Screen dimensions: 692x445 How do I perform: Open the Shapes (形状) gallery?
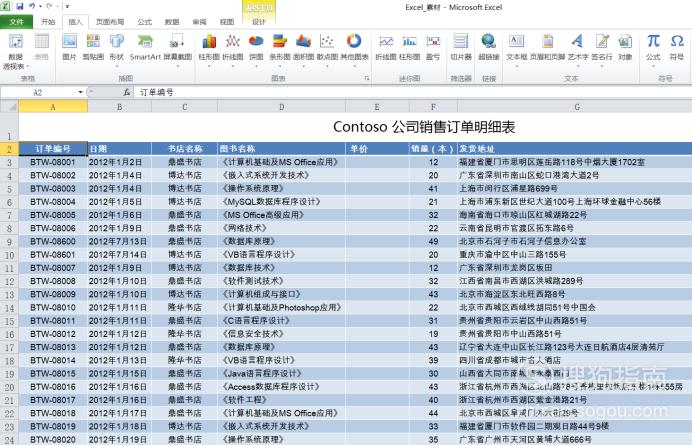click(x=117, y=49)
